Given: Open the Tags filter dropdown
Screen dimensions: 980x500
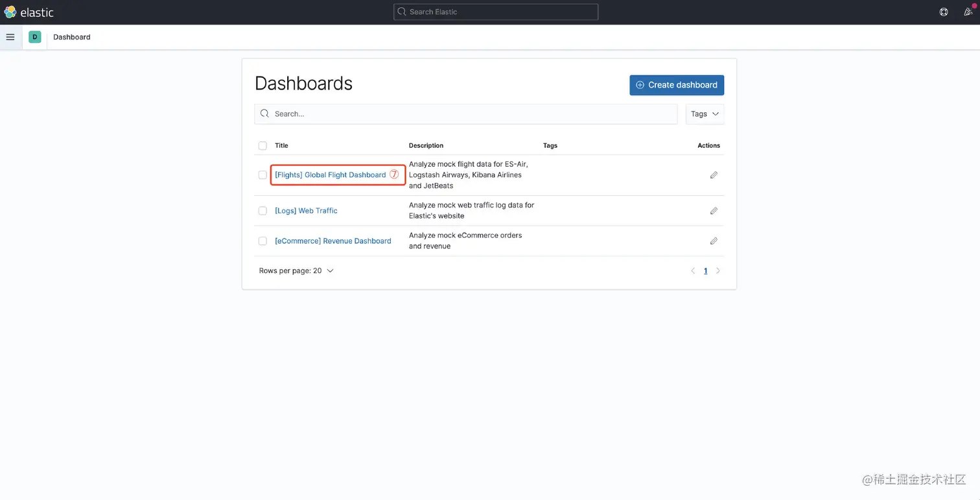Looking at the screenshot, I should (705, 114).
